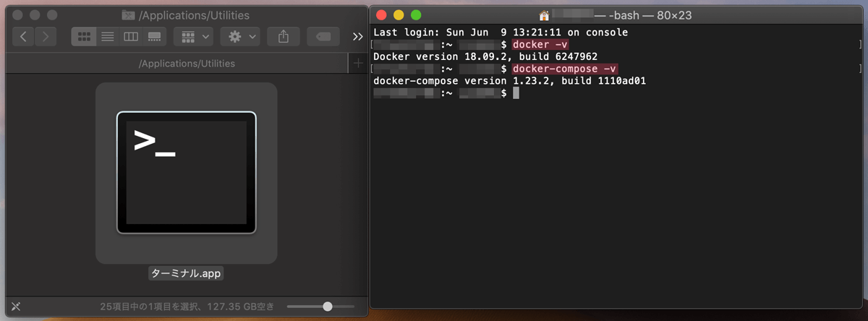This screenshot has height=321, width=868.
Task: Click the Edit Tags button
Action: (x=323, y=36)
